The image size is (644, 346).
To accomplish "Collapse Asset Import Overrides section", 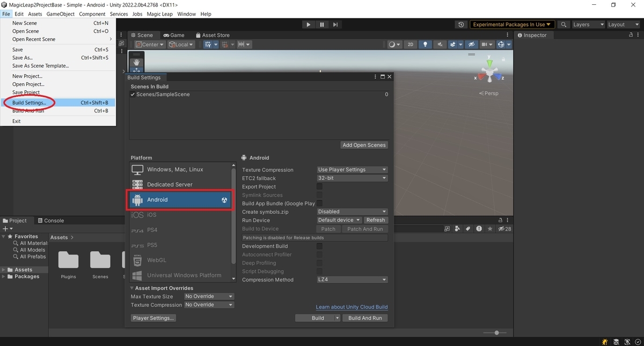I will point(133,289).
